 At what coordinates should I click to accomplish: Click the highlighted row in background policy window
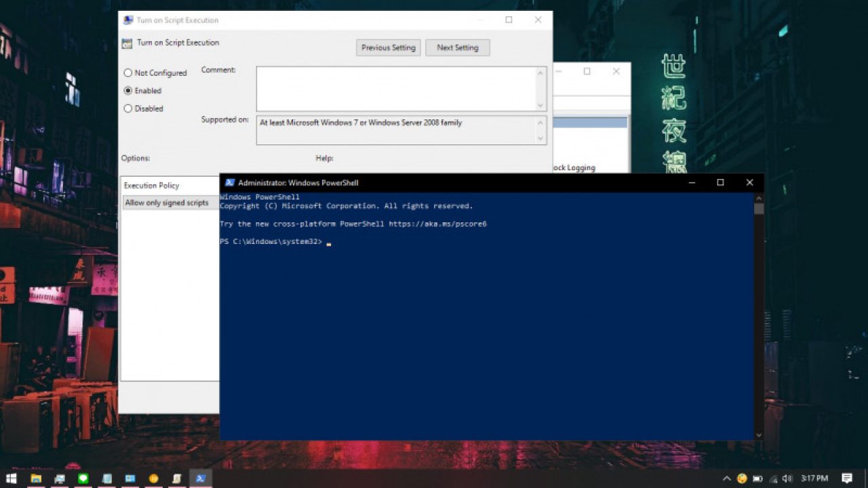point(590,123)
